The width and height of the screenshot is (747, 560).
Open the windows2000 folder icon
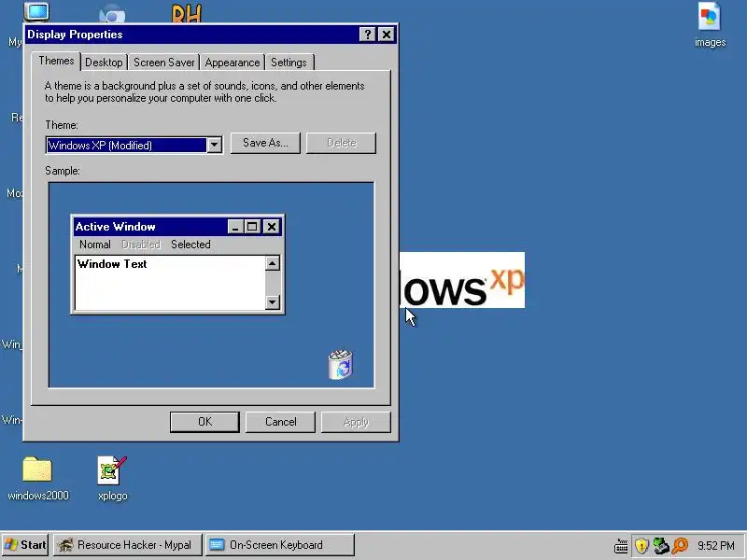(x=37, y=470)
